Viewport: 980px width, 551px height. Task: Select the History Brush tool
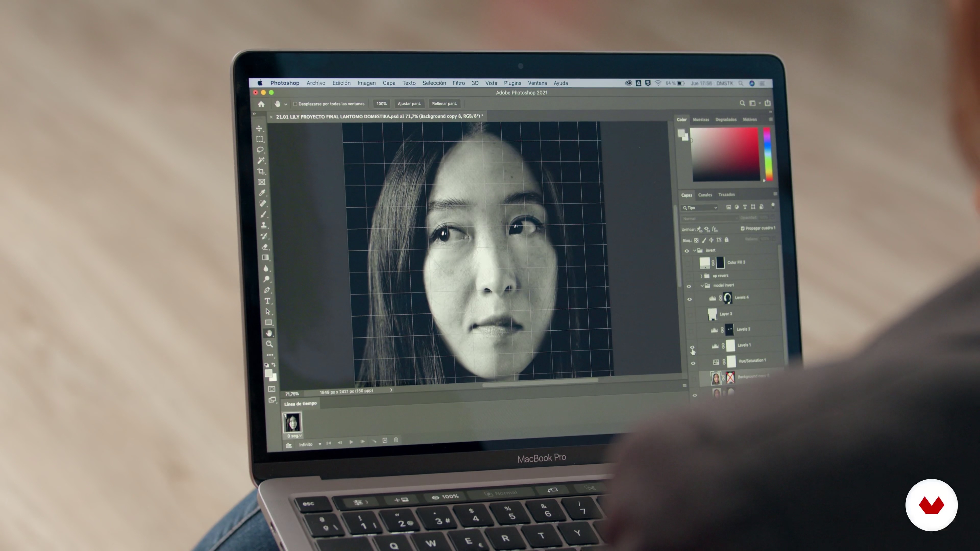264,236
